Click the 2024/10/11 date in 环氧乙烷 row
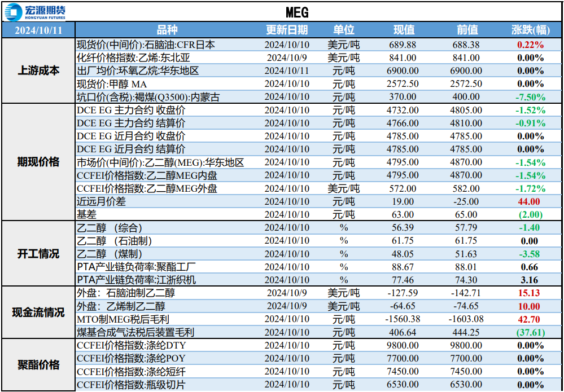The image size is (564, 392). 287,71
